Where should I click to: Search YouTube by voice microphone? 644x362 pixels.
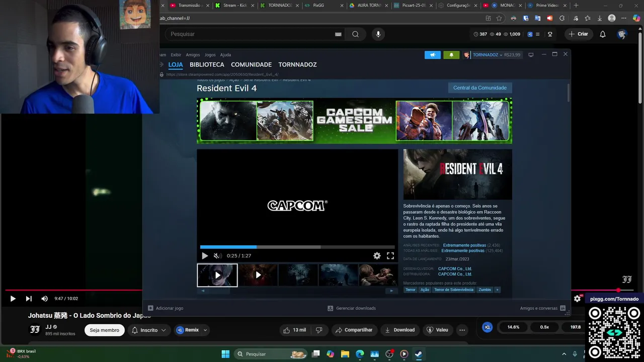point(378,34)
